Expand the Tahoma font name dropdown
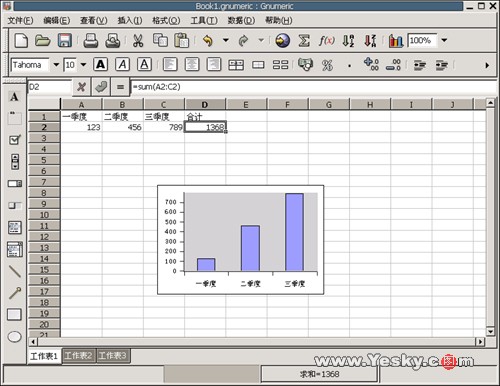The height and width of the screenshot is (386, 500). click(56, 64)
